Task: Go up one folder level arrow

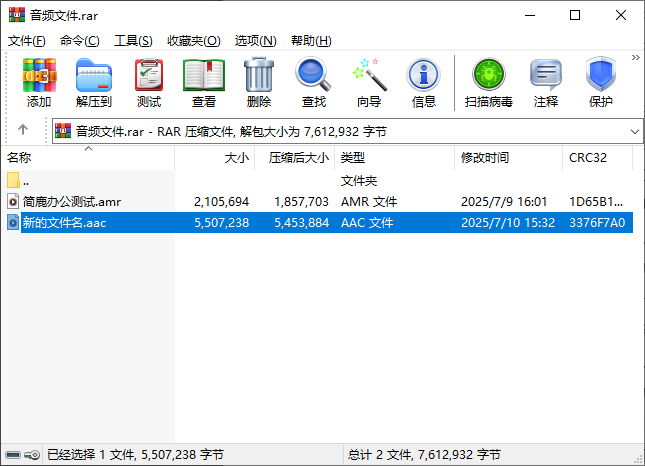Action: (23, 130)
